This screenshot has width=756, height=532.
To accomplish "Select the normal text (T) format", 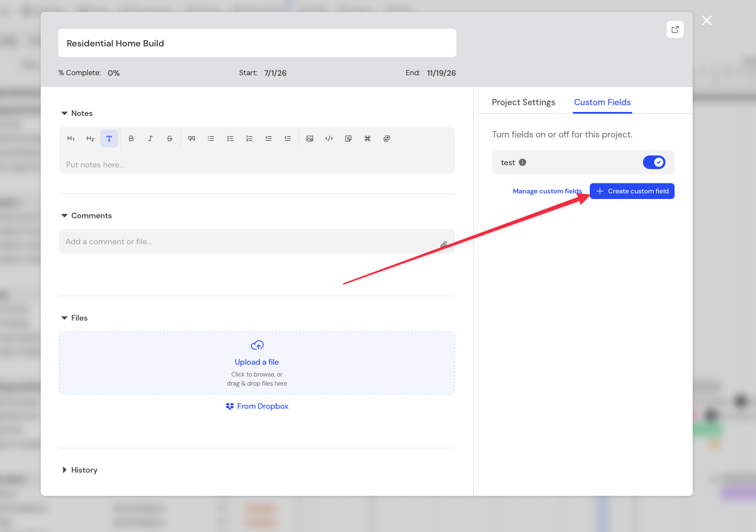I will point(109,139).
